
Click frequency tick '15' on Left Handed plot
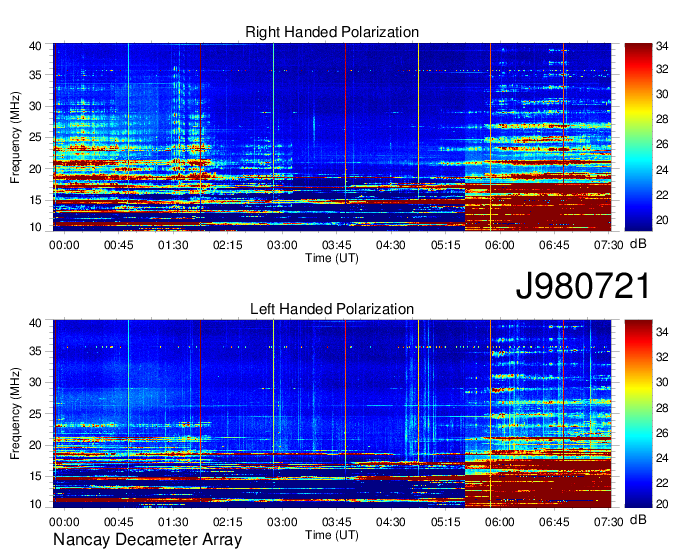(35, 477)
